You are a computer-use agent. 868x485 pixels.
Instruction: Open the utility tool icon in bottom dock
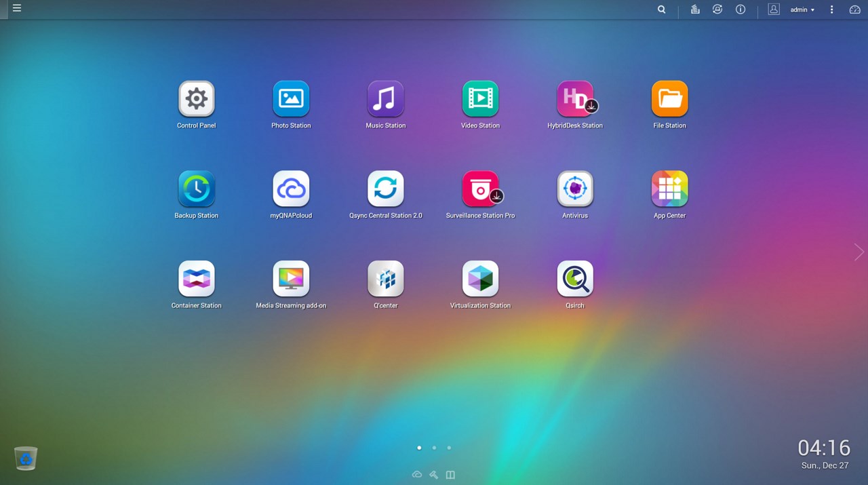pyautogui.click(x=434, y=475)
